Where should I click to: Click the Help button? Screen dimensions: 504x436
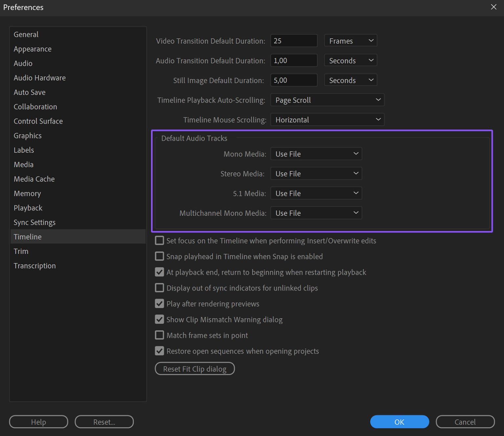38,422
